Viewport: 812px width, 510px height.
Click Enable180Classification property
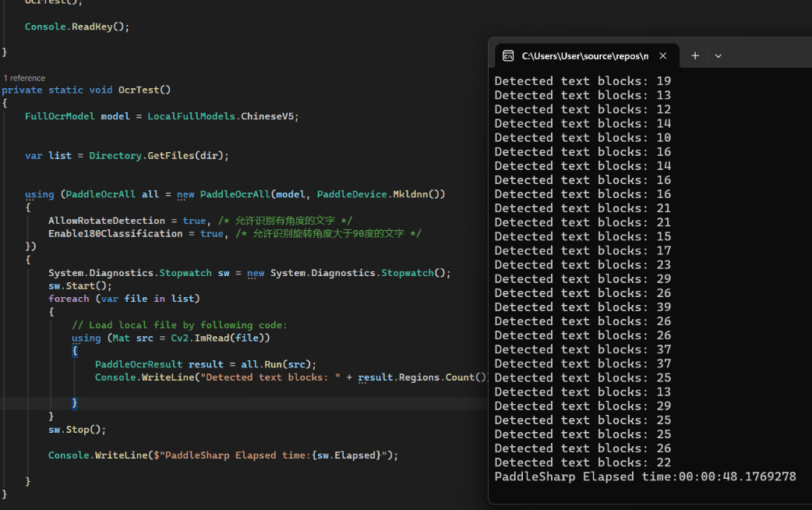(x=115, y=234)
